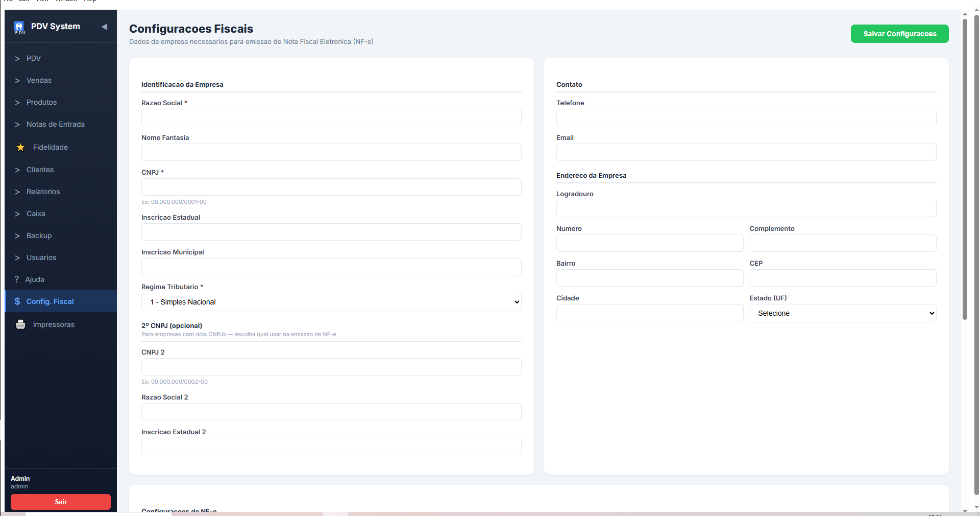This screenshot has height=516, width=980.
Task: Click the Ajuda question mark icon
Action: click(x=17, y=279)
